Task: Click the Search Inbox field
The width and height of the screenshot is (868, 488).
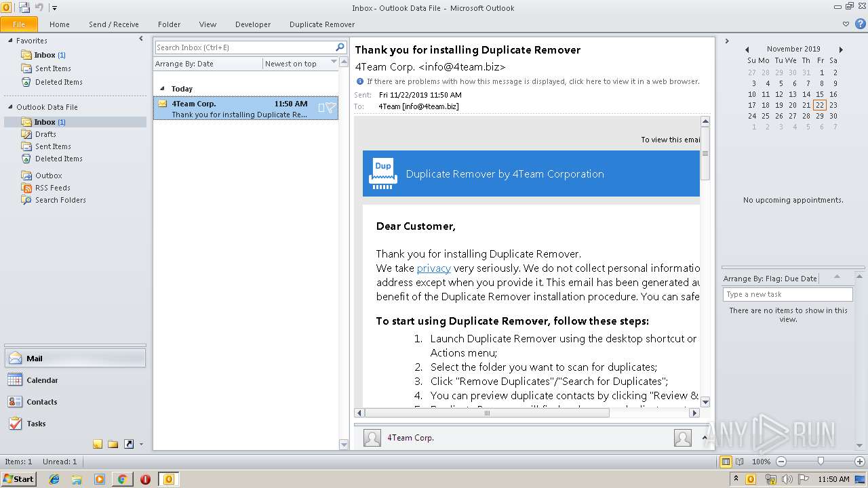Action: click(244, 47)
